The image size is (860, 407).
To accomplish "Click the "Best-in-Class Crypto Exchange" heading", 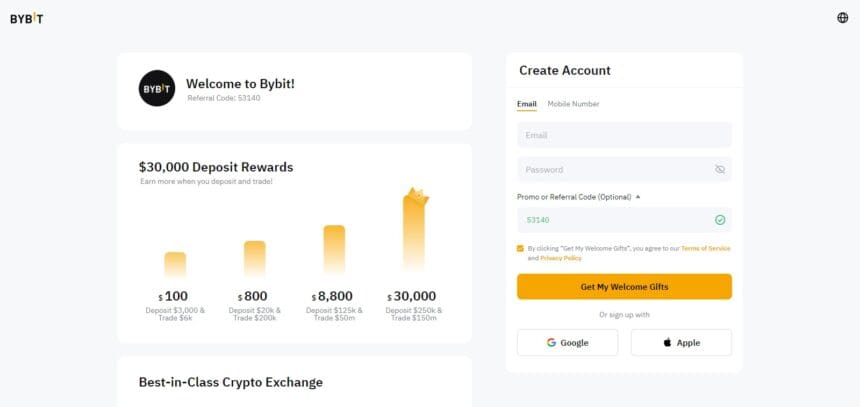I will (230, 382).
